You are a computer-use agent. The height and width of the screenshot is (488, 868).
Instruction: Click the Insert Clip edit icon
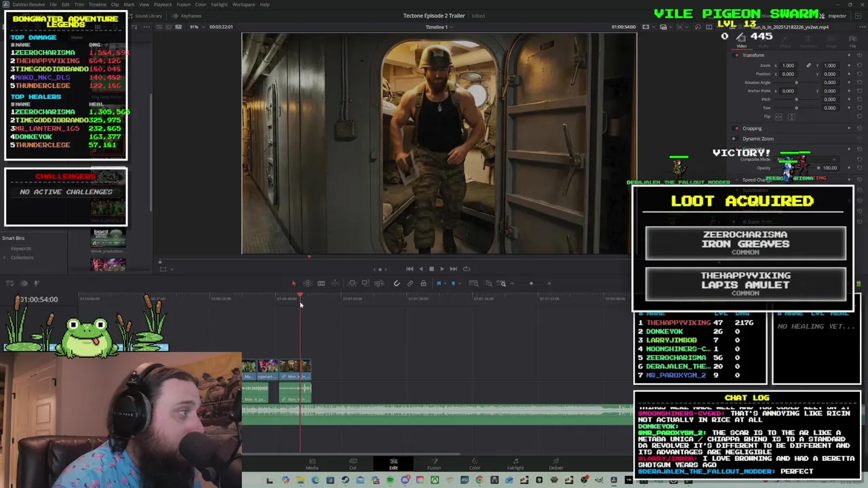[352, 283]
